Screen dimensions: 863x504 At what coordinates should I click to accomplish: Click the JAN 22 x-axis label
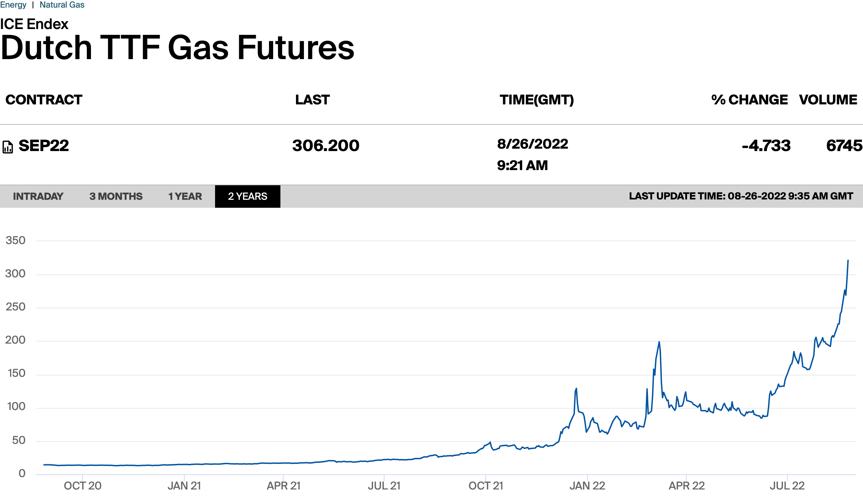(x=587, y=486)
